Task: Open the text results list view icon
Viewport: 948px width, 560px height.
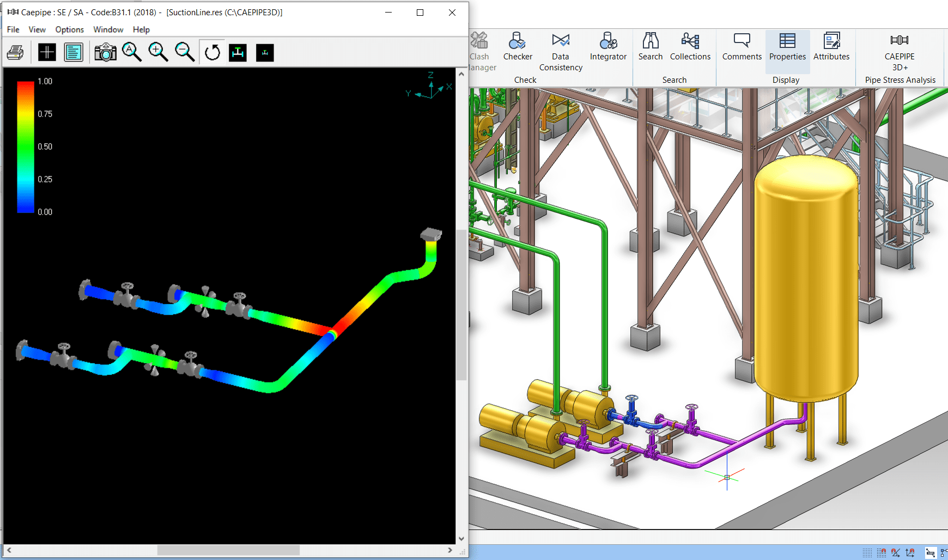Action: click(74, 53)
